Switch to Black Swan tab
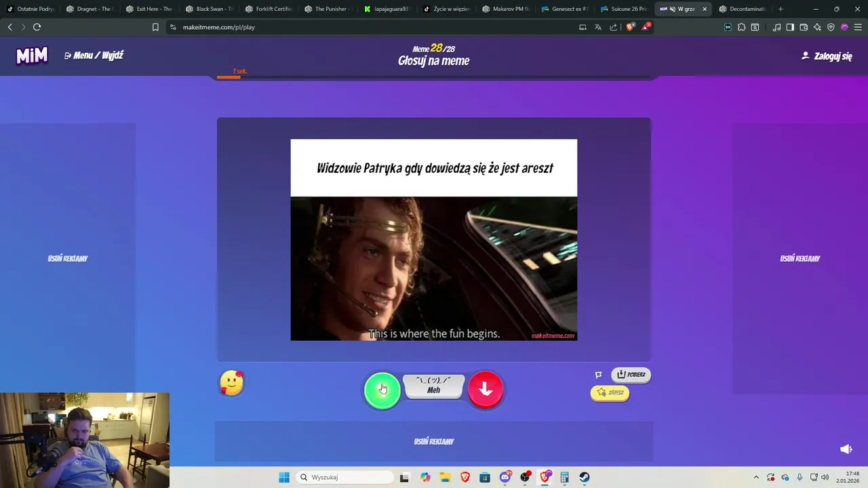 209,9
